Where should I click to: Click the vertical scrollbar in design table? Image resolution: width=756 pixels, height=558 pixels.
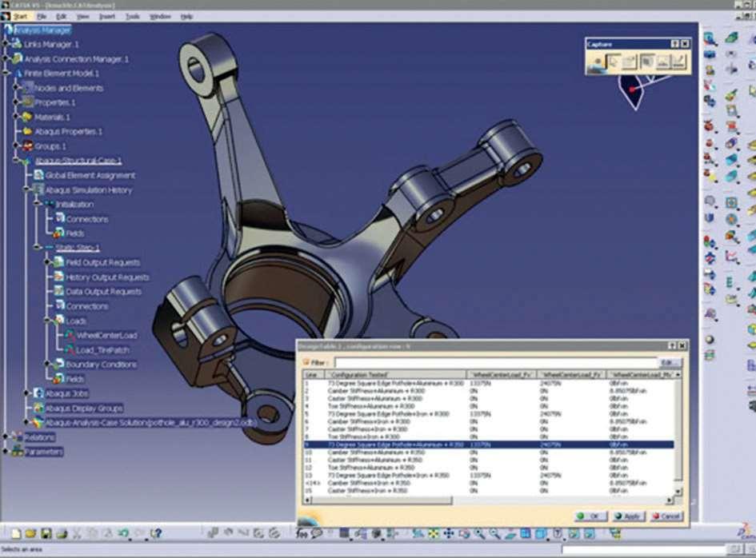pos(678,430)
